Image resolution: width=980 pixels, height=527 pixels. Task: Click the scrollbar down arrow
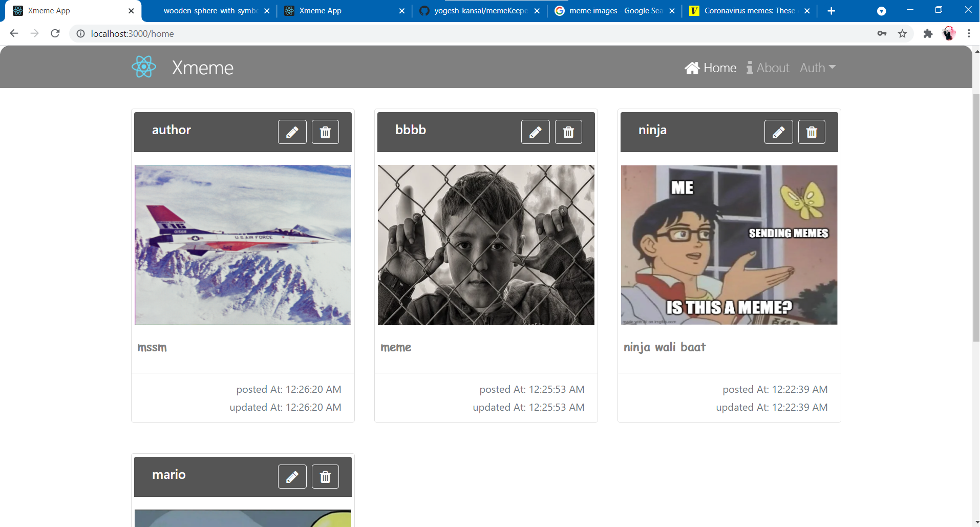(976, 523)
